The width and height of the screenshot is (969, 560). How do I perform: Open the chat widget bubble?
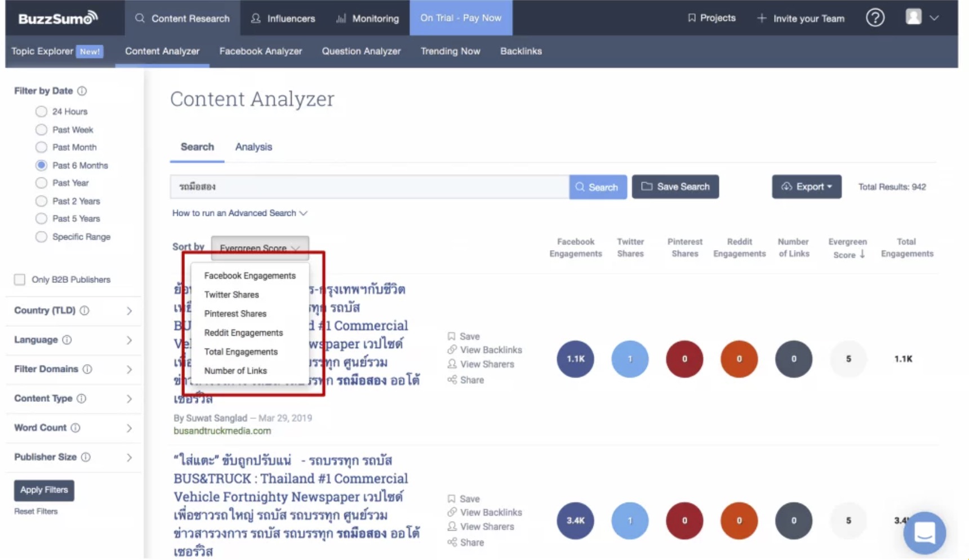pos(924,532)
